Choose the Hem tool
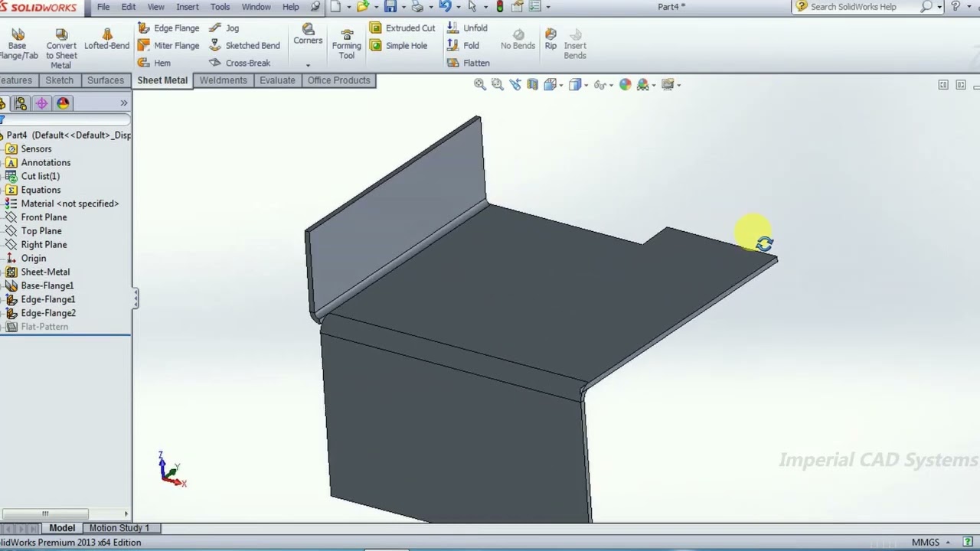The height and width of the screenshot is (551, 980). [x=154, y=63]
